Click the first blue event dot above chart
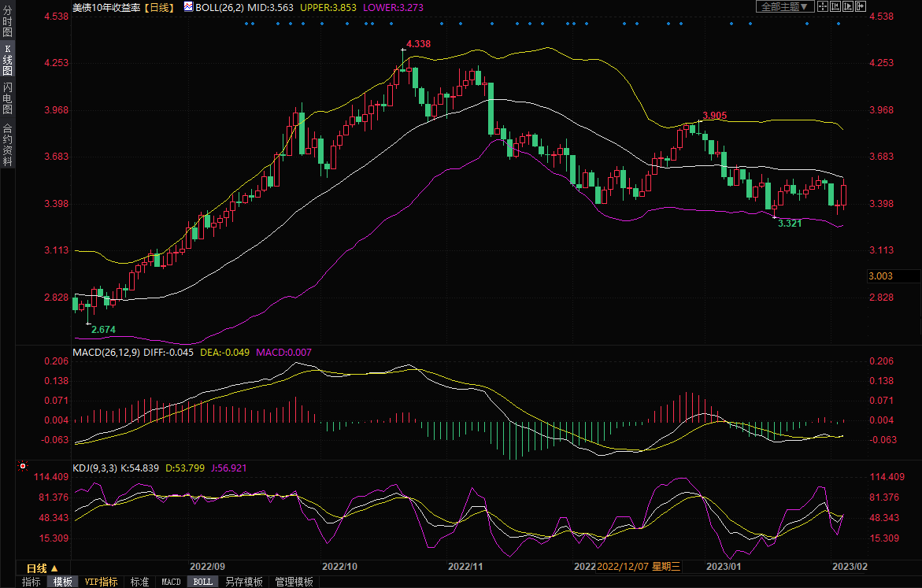This screenshot has width=922, height=588. (x=246, y=24)
